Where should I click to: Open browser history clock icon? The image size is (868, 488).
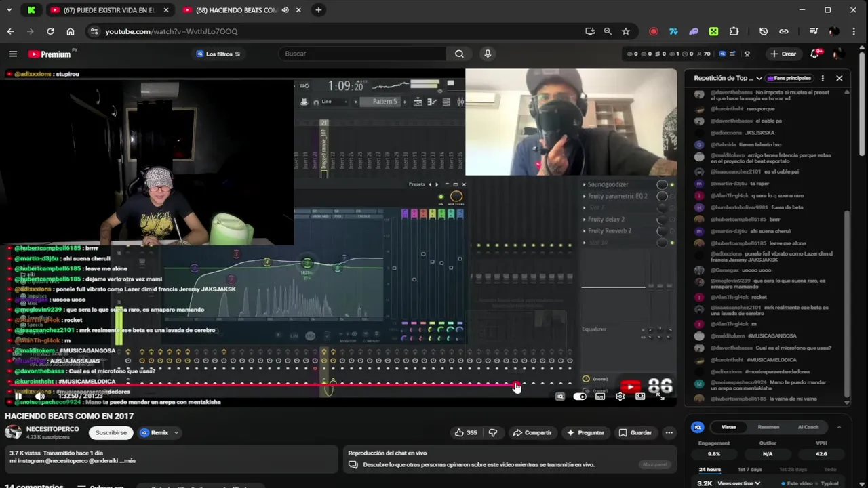pos(764,31)
